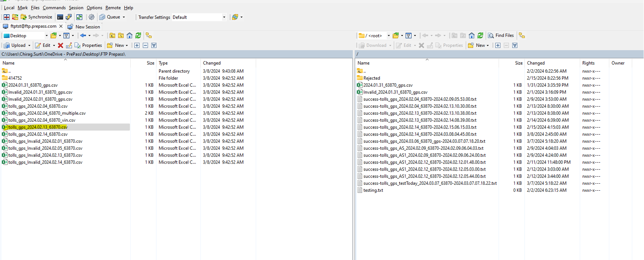The width and height of the screenshot is (644, 260).
Task: Open the Commands menu
Action: click(x=54, y=8)
